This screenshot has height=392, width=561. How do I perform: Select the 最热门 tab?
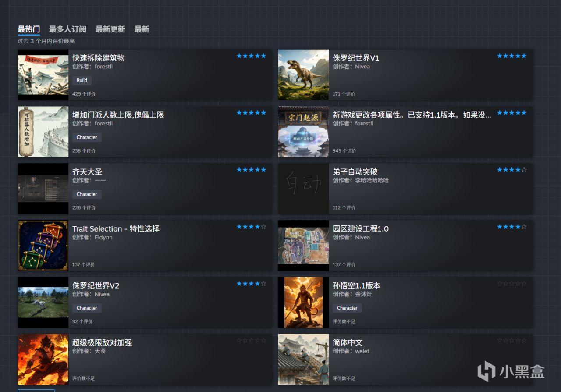click(x=28, y=29)
